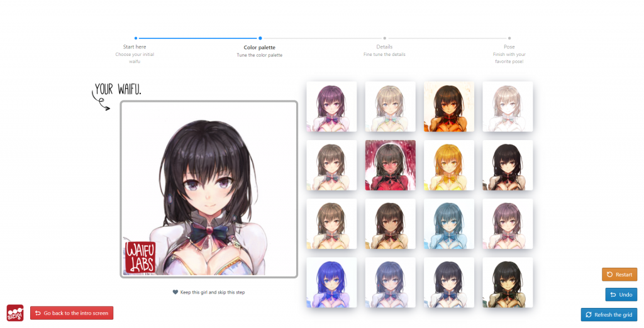Choose the pale white-haired palette thumbnail
Screen dimensions: 644x328
pos(508,107)
